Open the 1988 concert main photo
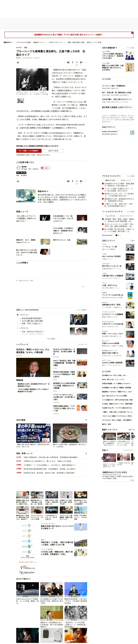The image size is (138, 644). [32, 80]
